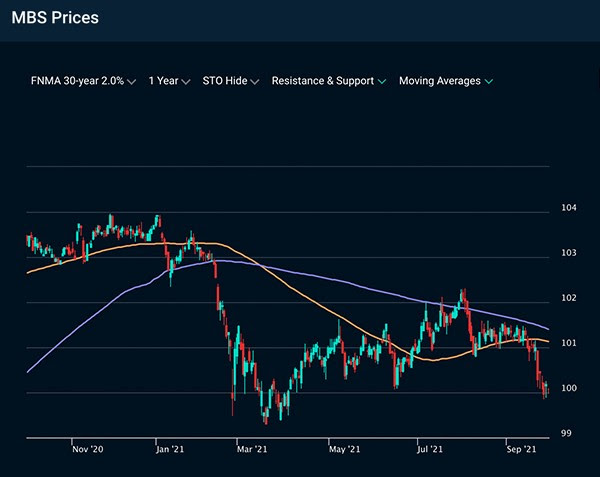
Task: Click the Sep '21 date axis label
Action: point(520,450)
